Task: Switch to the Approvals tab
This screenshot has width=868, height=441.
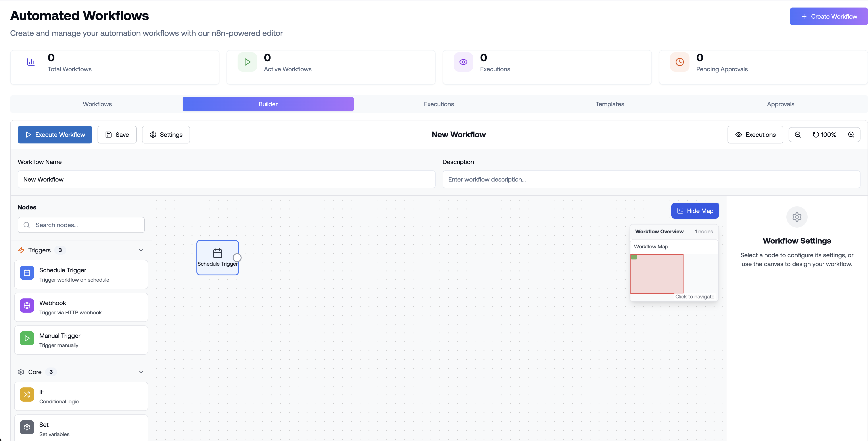Action: [780, 104]
